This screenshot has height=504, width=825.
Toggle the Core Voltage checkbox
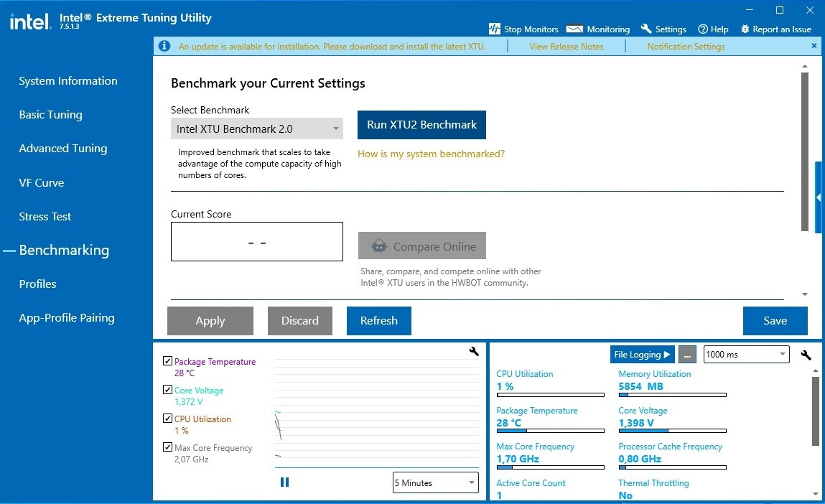click(167, 391)
